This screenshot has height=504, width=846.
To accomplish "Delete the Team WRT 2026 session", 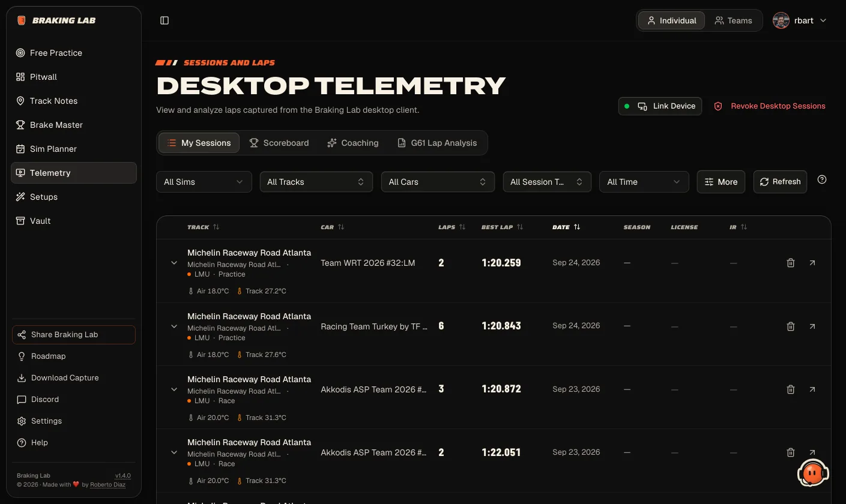I will pos(791,263).
